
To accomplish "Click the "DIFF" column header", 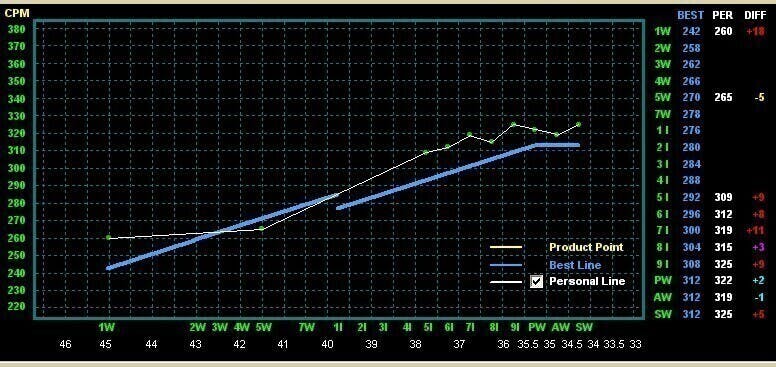I will pos(755,15).
